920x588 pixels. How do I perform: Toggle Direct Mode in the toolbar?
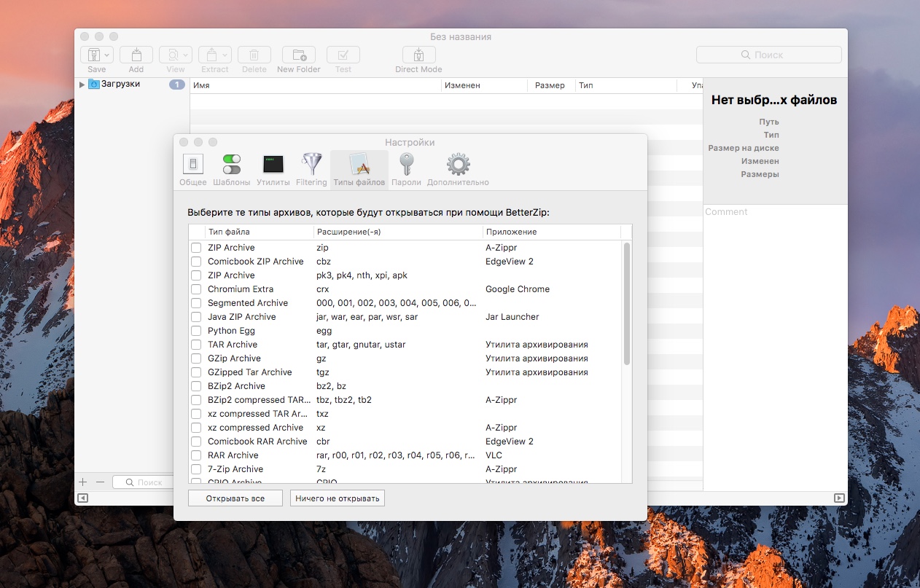tap(418, 55)
